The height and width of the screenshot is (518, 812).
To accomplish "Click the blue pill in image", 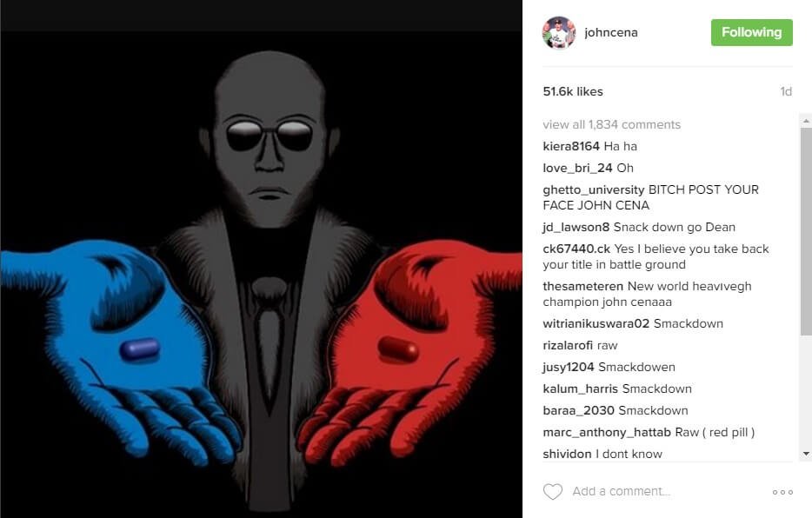I will (140, 349).
